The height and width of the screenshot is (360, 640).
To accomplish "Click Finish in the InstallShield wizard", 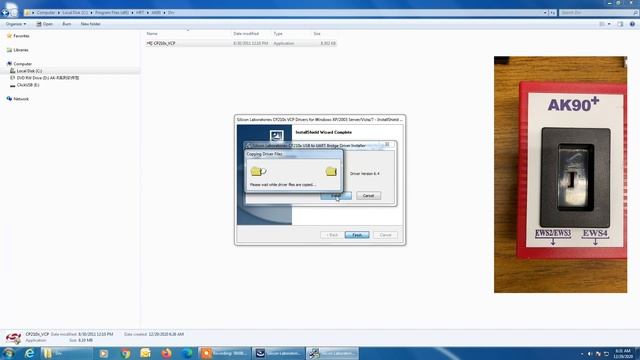I will click(357, 235).
